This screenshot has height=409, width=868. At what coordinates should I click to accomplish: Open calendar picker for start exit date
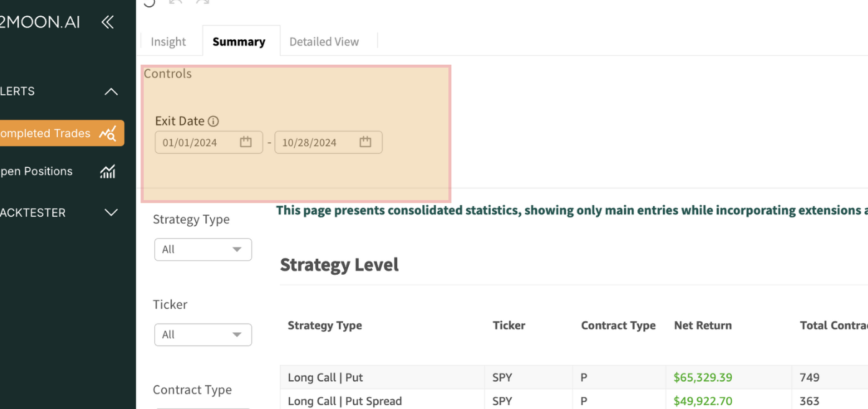[246, 142]
